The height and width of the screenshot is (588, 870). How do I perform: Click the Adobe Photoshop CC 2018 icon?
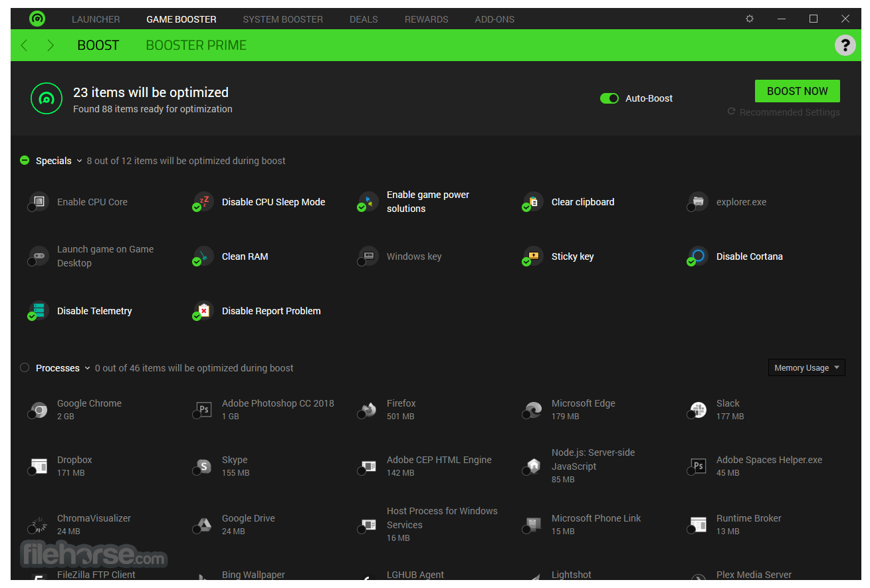click(x=203, y=409)
